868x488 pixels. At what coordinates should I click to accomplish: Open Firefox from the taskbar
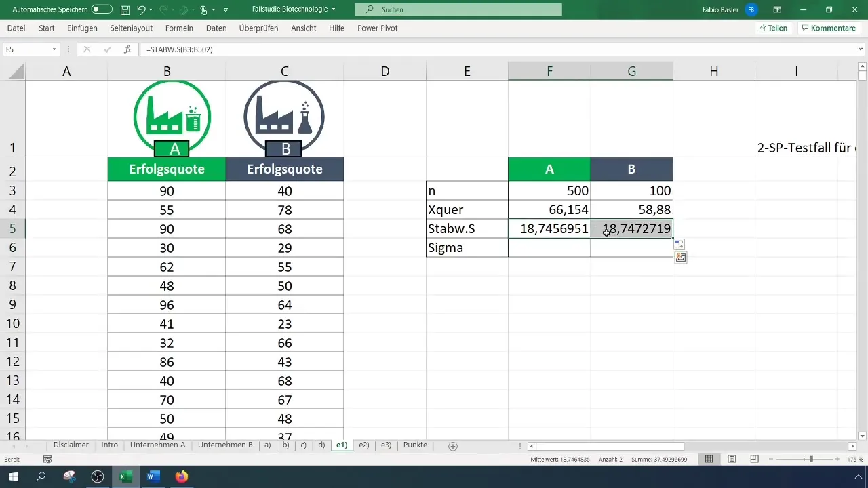click(181, 476)
